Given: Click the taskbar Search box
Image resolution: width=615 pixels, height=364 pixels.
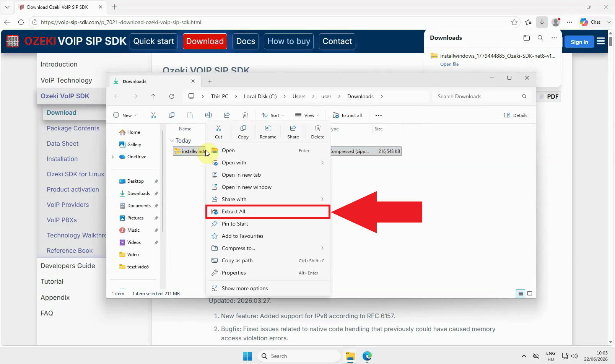Looking at the screenshot, I should coord(299,356).
